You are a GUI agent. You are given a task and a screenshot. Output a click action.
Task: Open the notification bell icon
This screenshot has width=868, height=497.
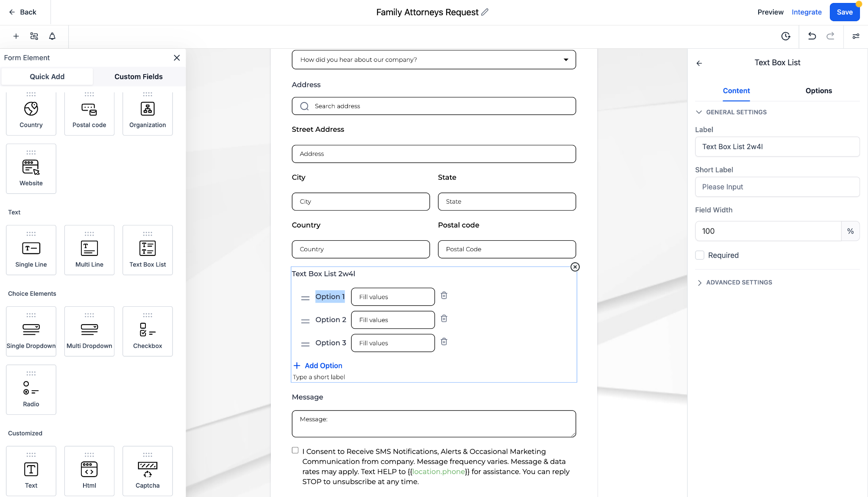click(52, 36)
